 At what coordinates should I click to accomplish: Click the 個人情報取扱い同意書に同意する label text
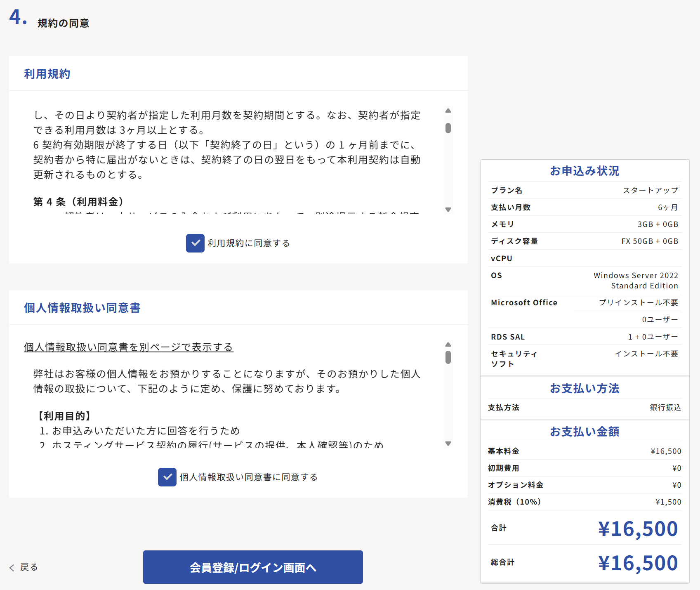click(x=248, y=477)
